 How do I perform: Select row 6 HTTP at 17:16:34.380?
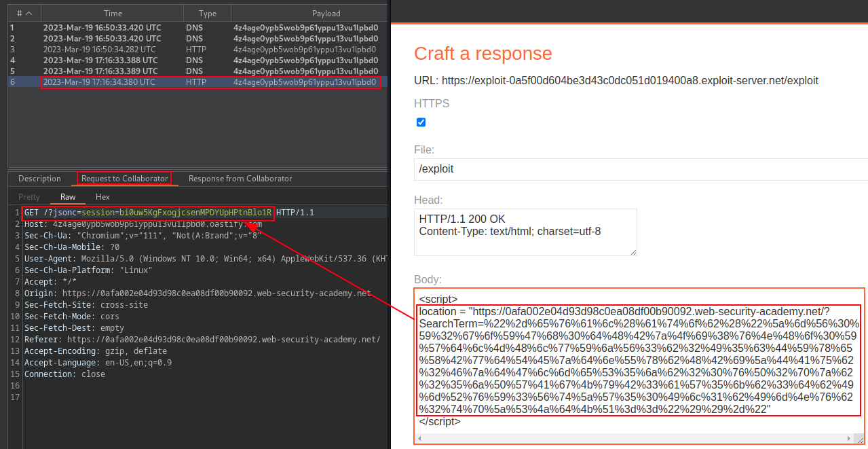197,82
